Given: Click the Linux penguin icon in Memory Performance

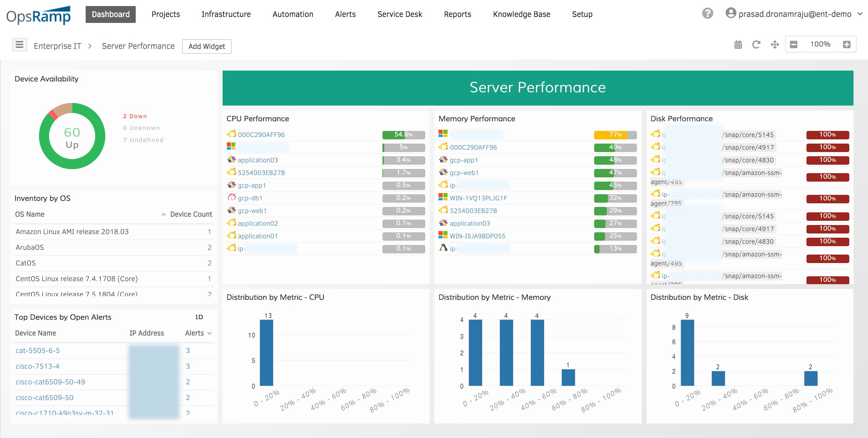Looking at the screenshot, I should (443, 249).
